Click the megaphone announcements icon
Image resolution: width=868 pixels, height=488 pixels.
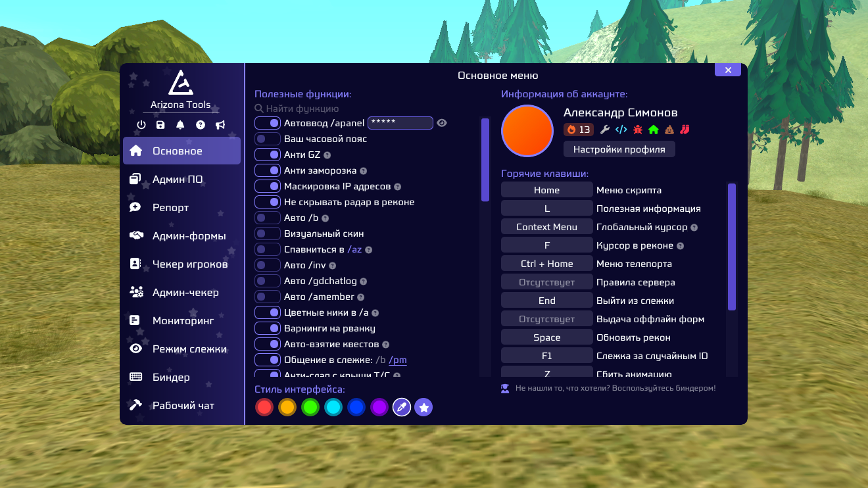tap(220, 125)
